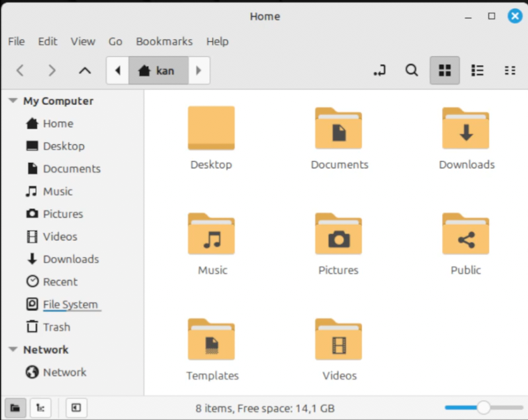
Task: Open Music in the sidebar
Action: [x=50, y=191]
